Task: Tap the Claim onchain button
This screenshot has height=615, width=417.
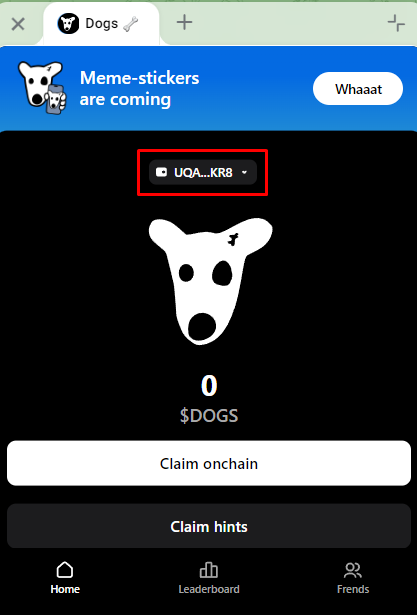Action: pyautogui.click(x=209, y=463)
